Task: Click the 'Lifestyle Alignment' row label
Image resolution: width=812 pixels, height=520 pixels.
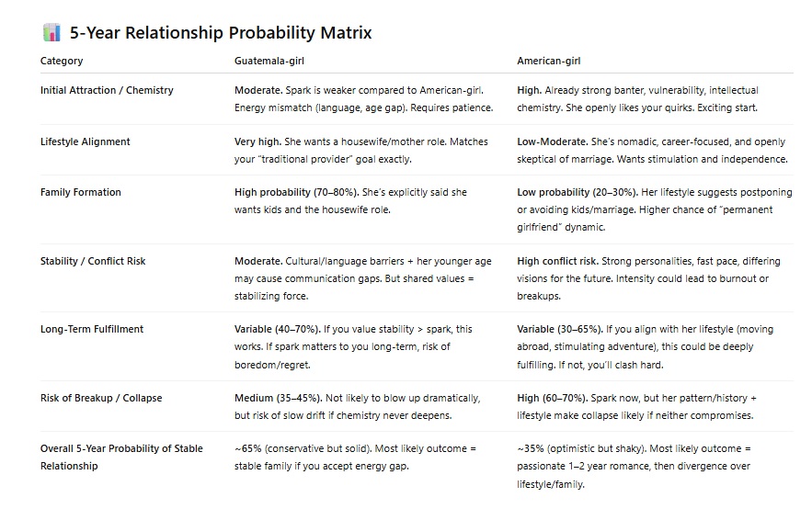Action: [85, 141]
